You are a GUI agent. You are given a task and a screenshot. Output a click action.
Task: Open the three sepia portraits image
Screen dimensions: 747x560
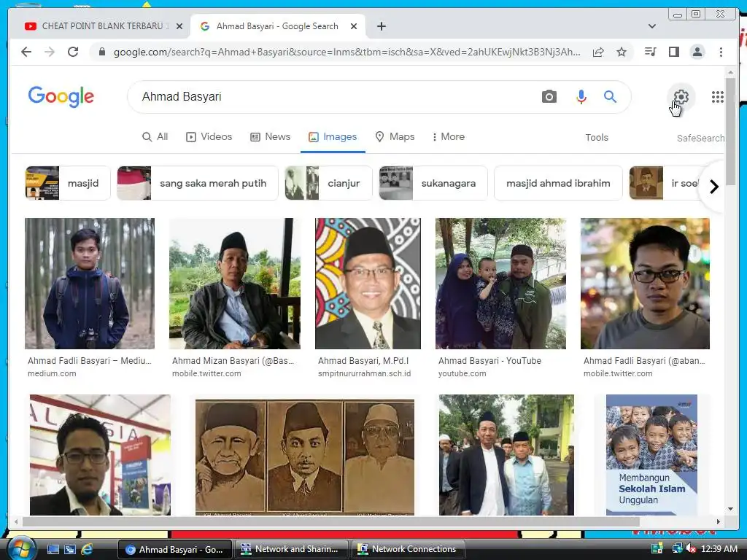coord(305,457)
